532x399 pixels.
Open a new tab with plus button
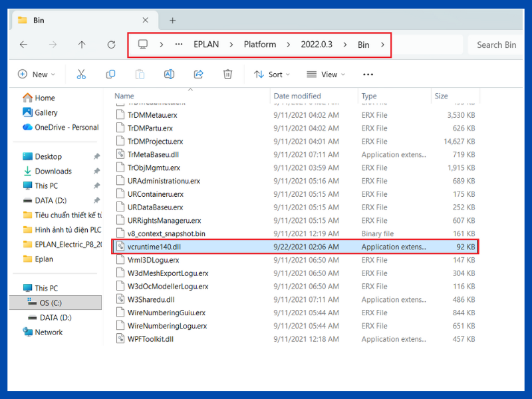coord(173,20)
